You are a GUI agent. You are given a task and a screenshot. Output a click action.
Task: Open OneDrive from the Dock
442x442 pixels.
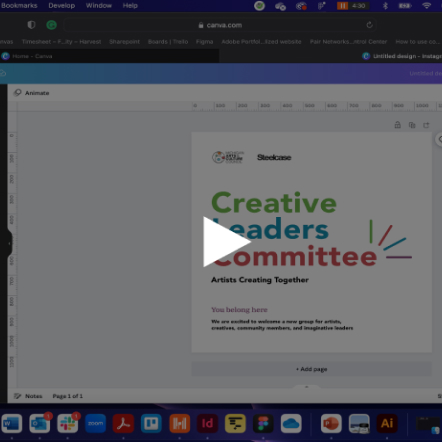pyautogui.click(x=291, y=424)
